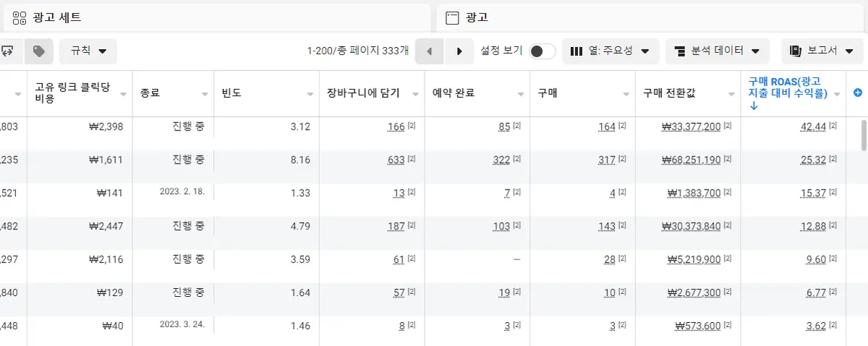
Task: Select cost cell ₩141
Action: click(110, 193)
